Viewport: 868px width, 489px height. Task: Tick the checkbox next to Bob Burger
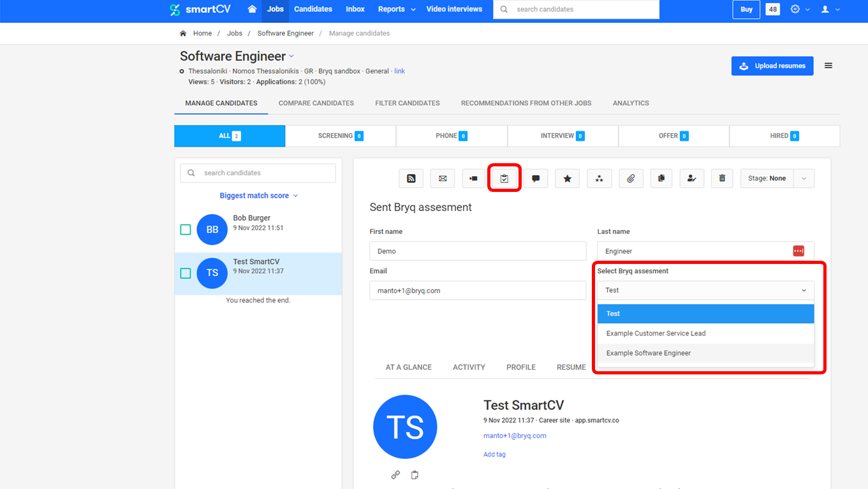pos(186,230)
